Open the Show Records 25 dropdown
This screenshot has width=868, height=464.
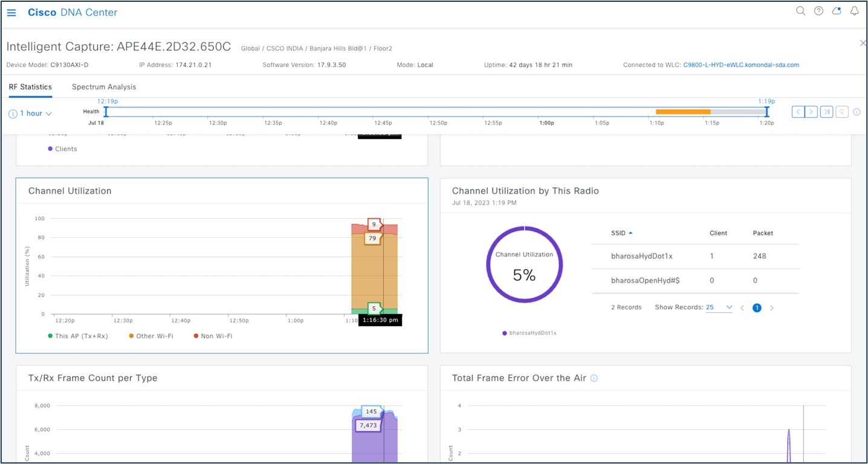719,307
